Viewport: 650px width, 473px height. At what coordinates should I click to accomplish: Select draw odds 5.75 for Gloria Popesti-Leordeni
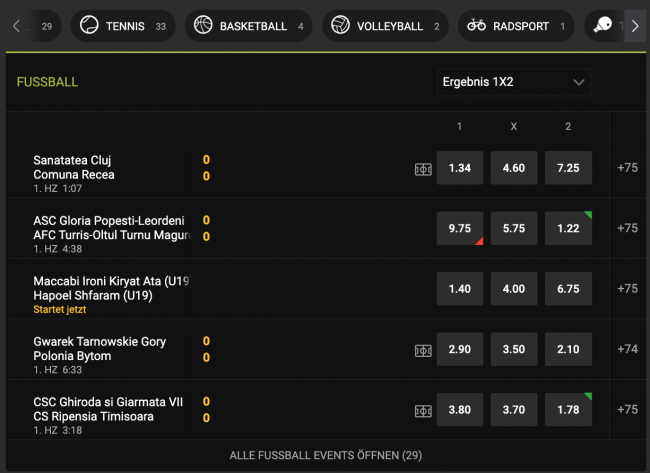514,228
